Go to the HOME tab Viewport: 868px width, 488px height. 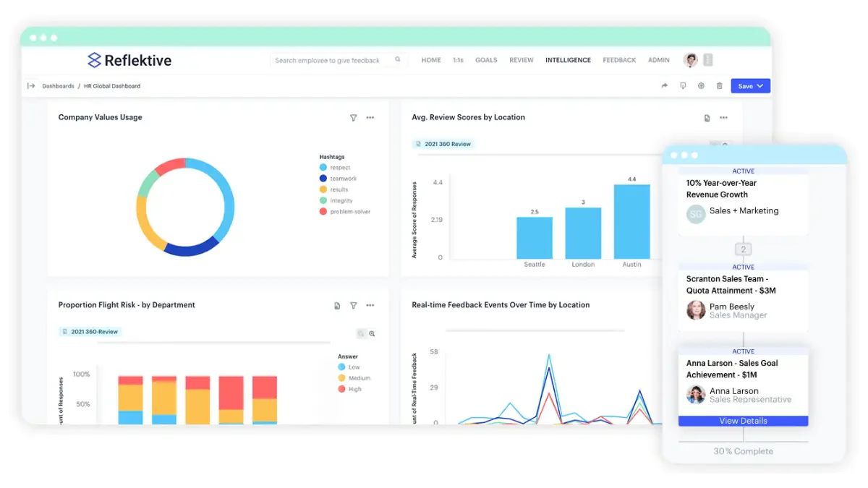431,60
